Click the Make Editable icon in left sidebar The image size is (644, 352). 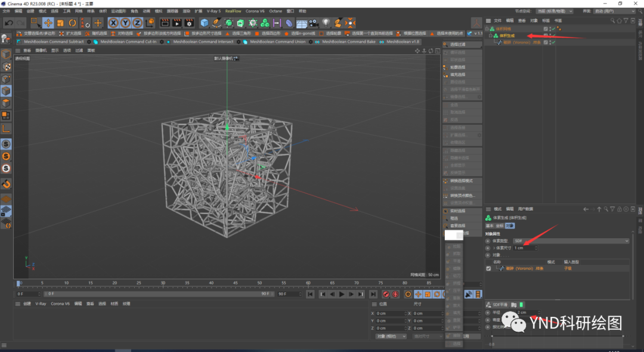(6, 39)
